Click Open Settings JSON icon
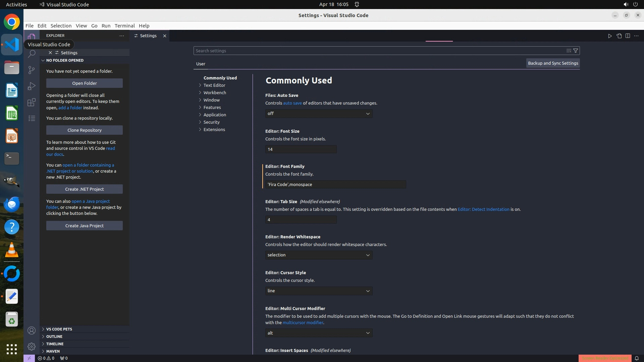644x362 pixels. tap(619, 36)
